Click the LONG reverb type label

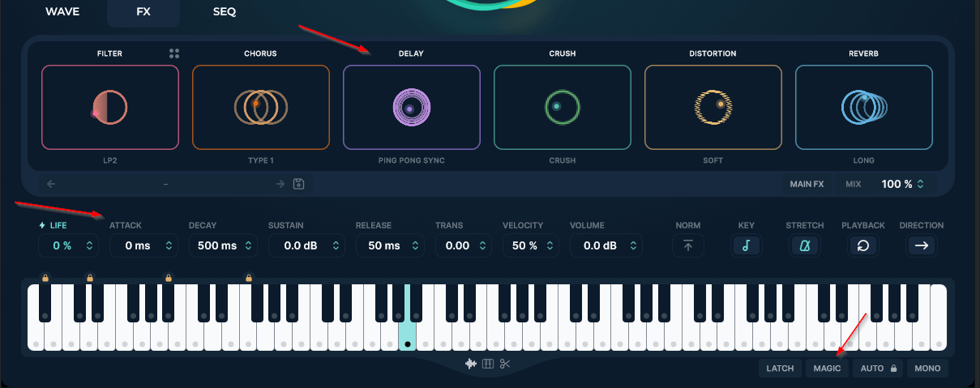[x=864, y=160]
